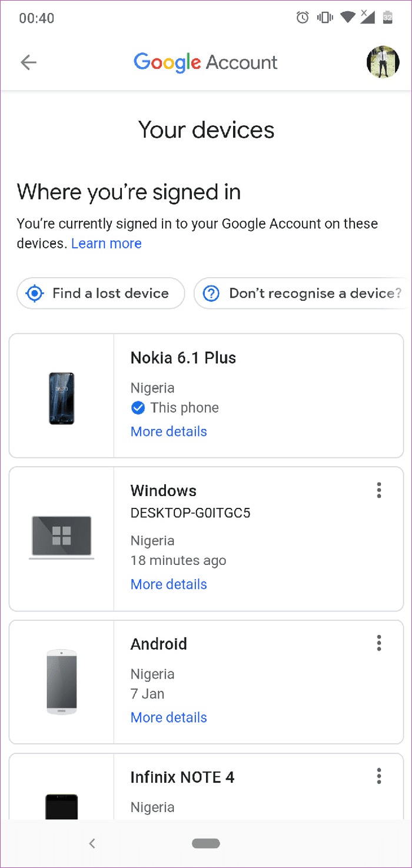Image resolution: width=412 pixels, height=868 pixels.
Task: Select the Nokia 6.1 Plus phone image
Action: (62, 398)
